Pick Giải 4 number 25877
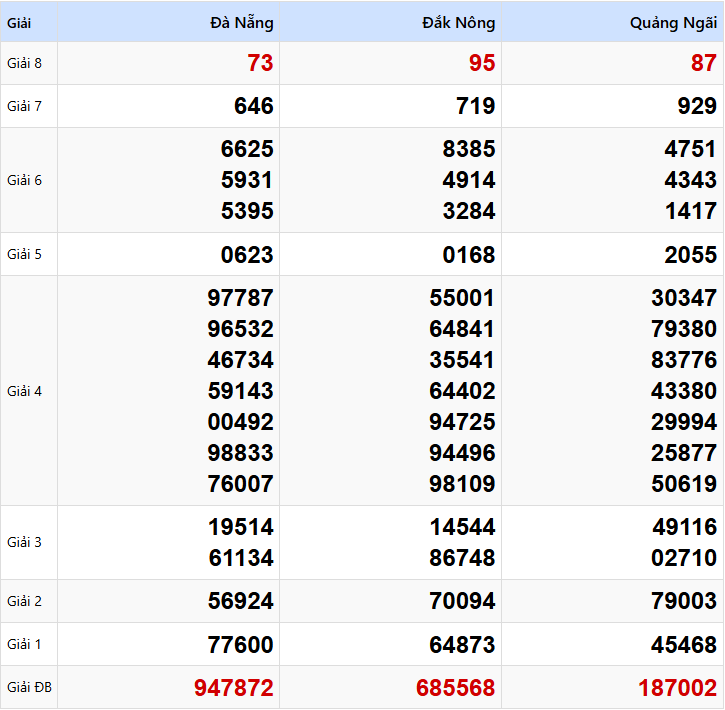The image size is (725, 710). coord(684,453)
